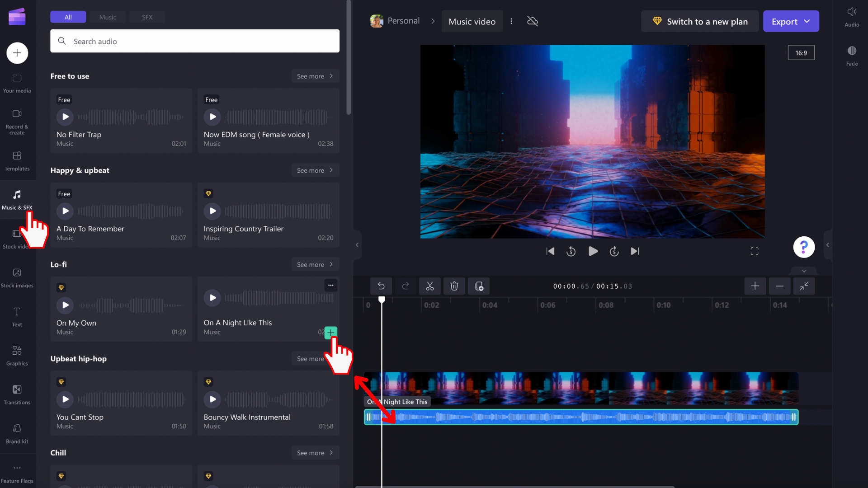Screen dimensions: 868x488
Task: Switch to the Music filter tab
Action: 108,17
